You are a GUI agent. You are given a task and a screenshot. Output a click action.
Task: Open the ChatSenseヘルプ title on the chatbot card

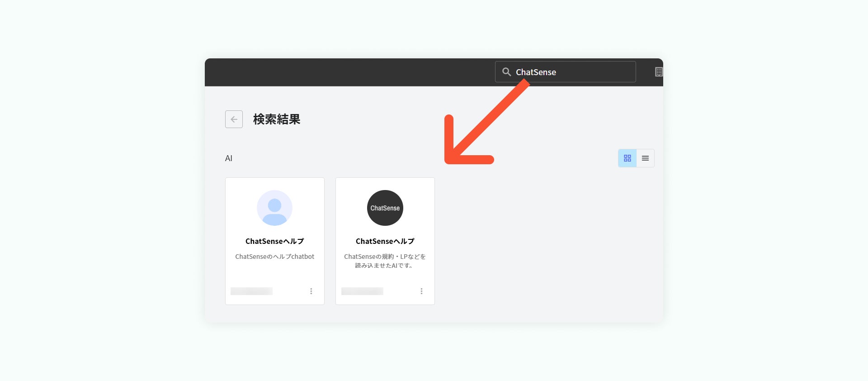pos(274,241)
